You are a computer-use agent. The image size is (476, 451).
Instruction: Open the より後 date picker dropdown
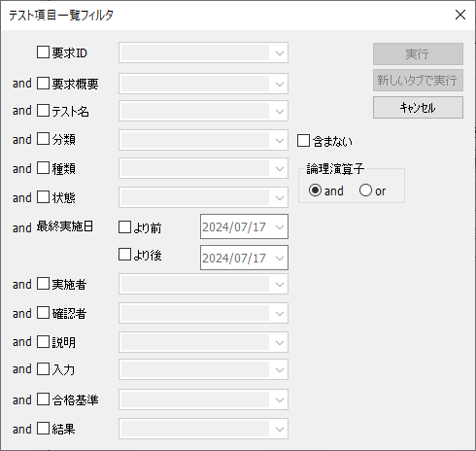tap(280, 258)
